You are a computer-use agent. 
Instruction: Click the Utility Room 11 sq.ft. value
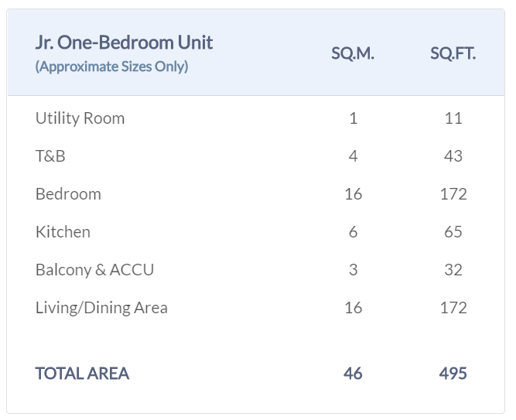453,118
